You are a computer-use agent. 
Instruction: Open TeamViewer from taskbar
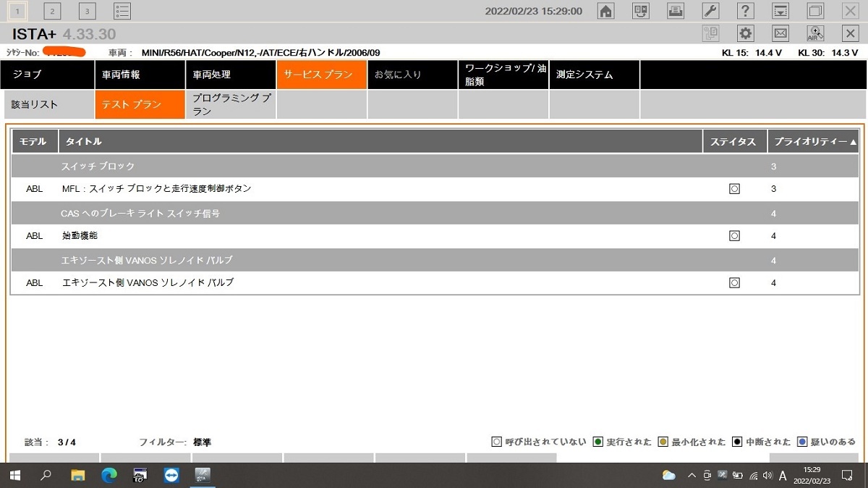coord(171,476)
